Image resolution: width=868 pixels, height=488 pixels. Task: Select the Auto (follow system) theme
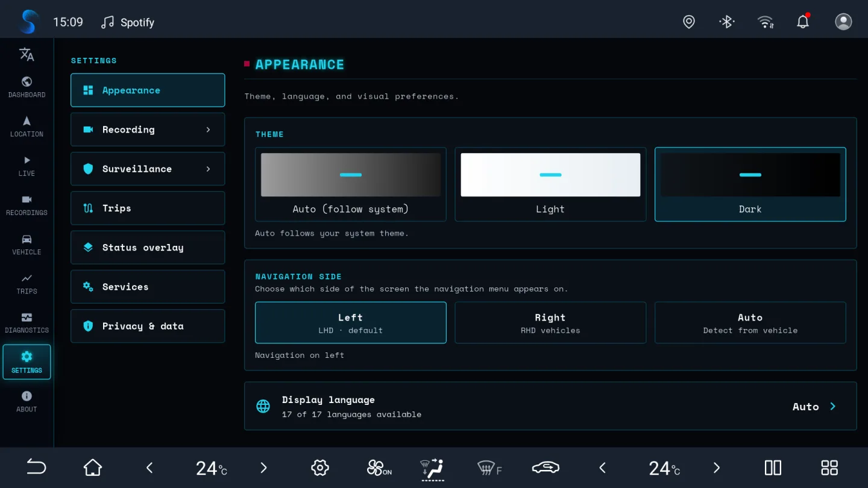351,184
